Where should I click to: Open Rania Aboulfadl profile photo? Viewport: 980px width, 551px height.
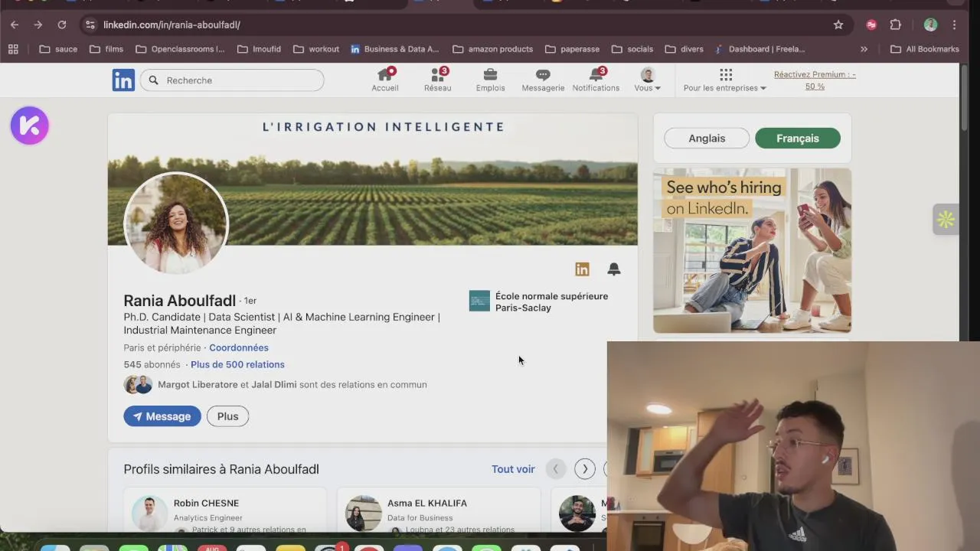coord(176,223)
